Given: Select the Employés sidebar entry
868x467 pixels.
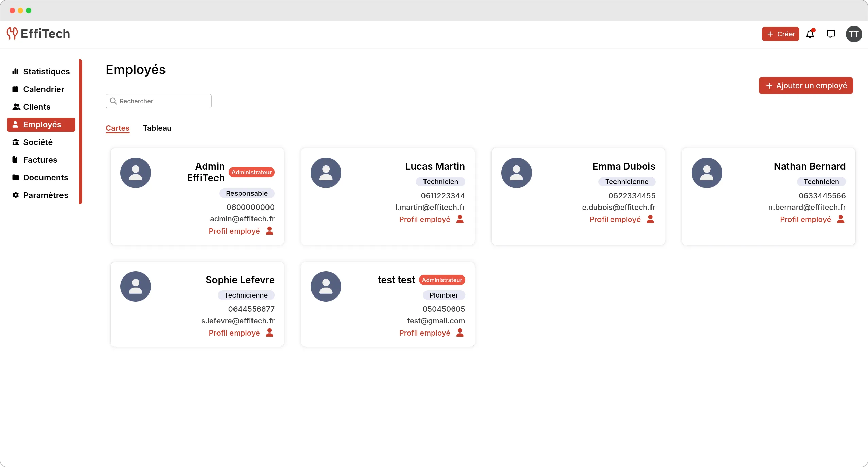Looking at the screenshot, I should coord(41,124).
